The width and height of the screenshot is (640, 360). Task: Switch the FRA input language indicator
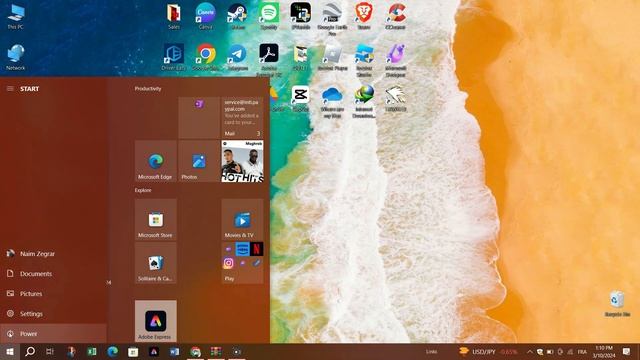coord(582,351)
